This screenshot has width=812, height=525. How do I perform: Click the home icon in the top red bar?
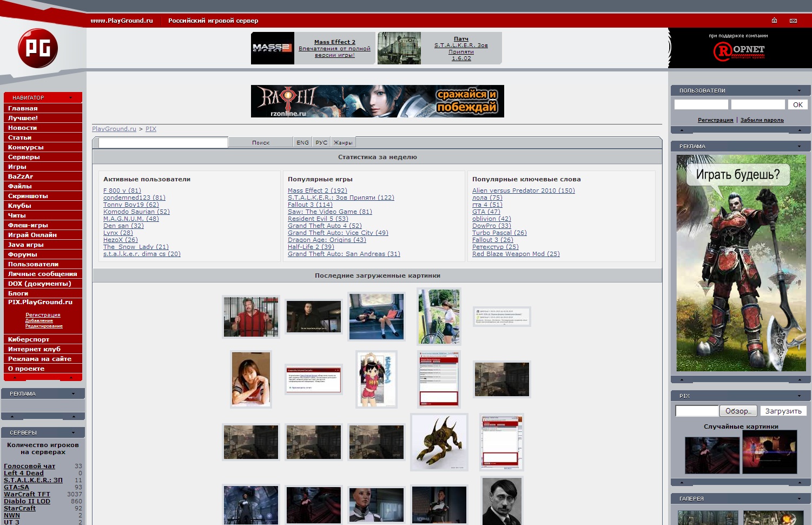pos(774,21)
